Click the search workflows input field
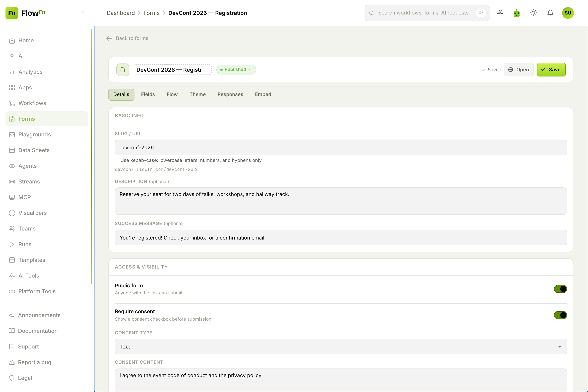The image size is (588, 392). [x=427, y=13]
